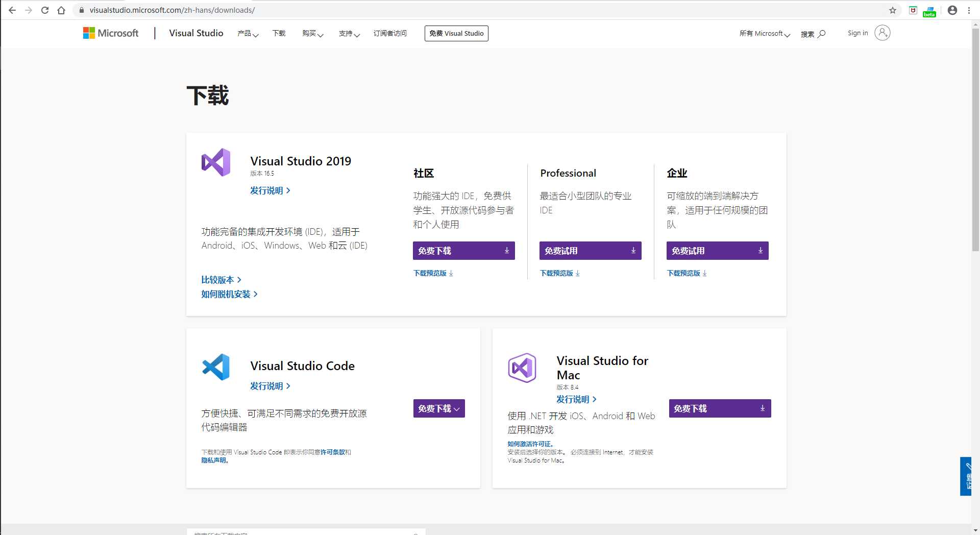Click the Microsoft logo
The height and width of the screenshot is (535, 980).
tap(111, 33)
